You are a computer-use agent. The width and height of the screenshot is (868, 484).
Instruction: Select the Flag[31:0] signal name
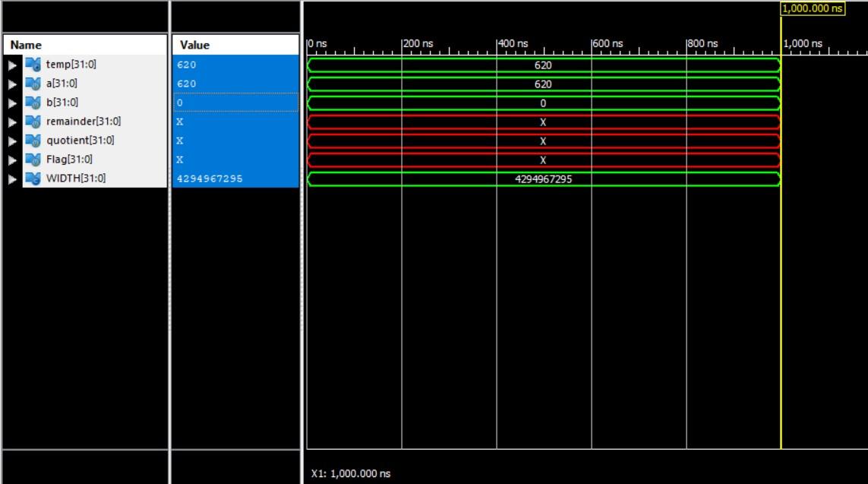tap(69, 159)
